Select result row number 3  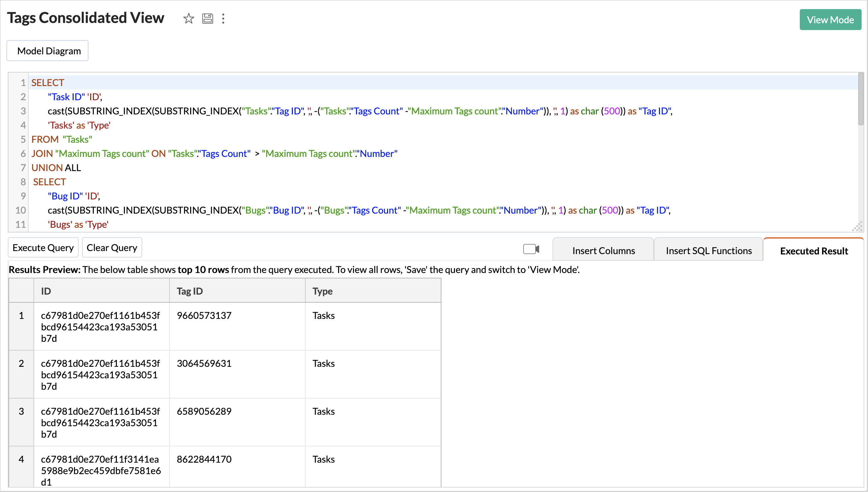[x=21, y=412]
